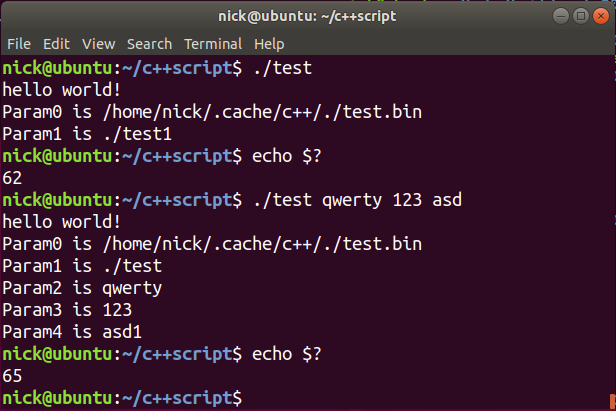Open the File menu
This screenshot has height=411, width=616.
click(x=19, y=44)
